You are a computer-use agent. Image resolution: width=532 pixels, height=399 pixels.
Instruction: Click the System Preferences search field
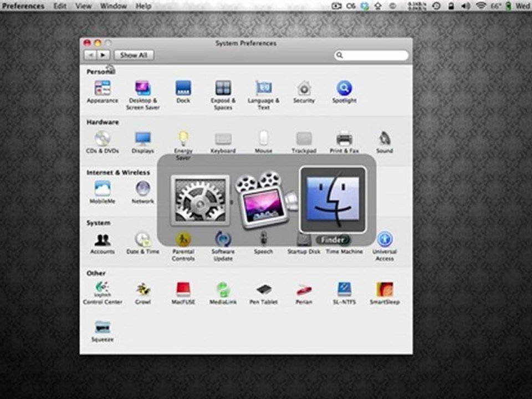[371, 55]
